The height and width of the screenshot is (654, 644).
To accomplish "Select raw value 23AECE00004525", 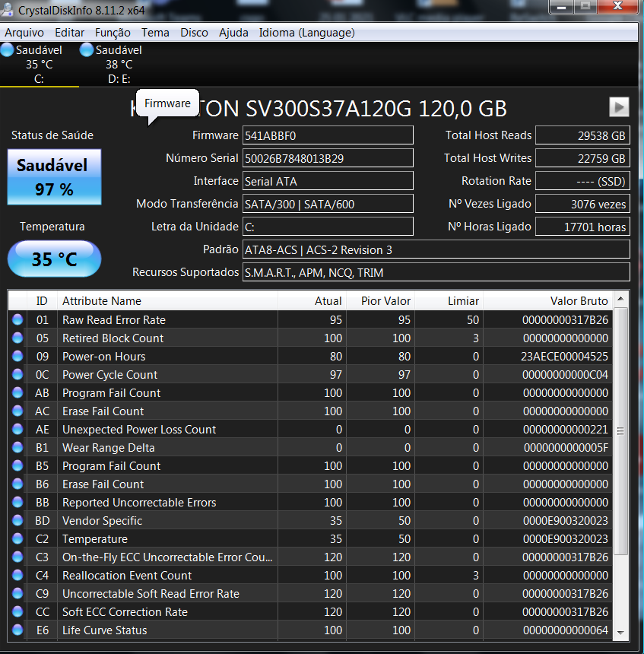I will [x=564, y=356].
